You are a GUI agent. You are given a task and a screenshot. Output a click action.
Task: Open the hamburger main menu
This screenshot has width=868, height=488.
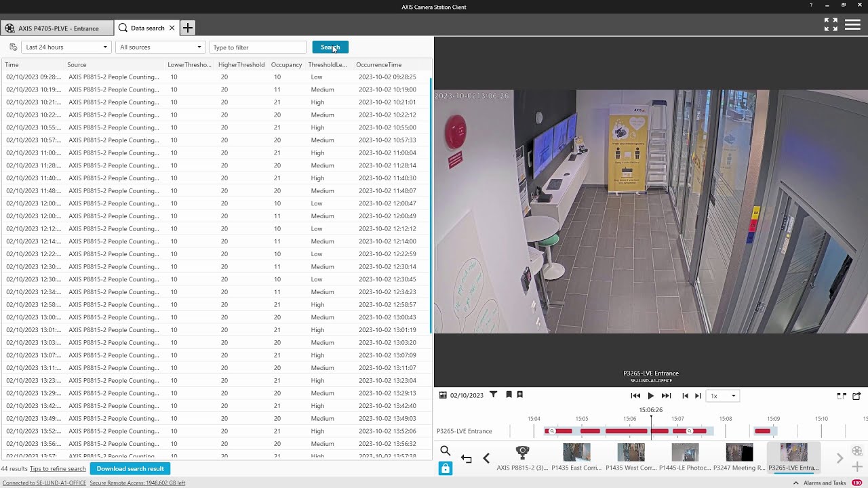(x=852, y=24)
